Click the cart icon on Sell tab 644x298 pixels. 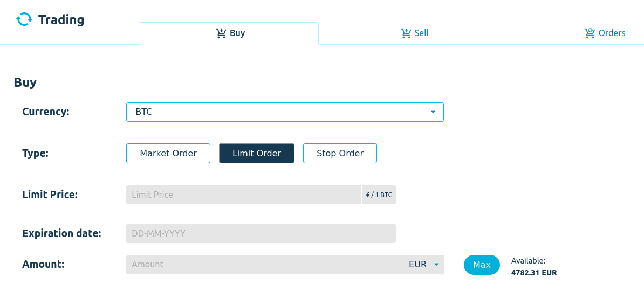click(406, 33)
